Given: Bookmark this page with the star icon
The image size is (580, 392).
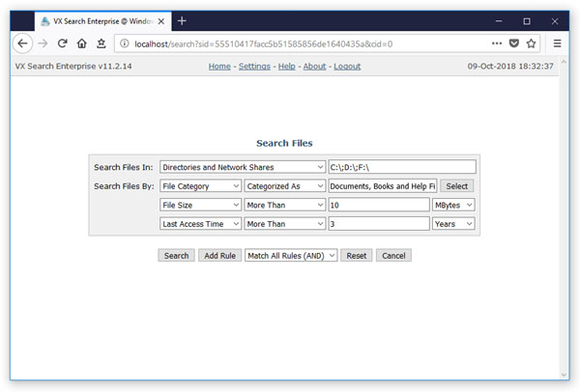Looking at the screenshot, I should click(x=531, y=43).
